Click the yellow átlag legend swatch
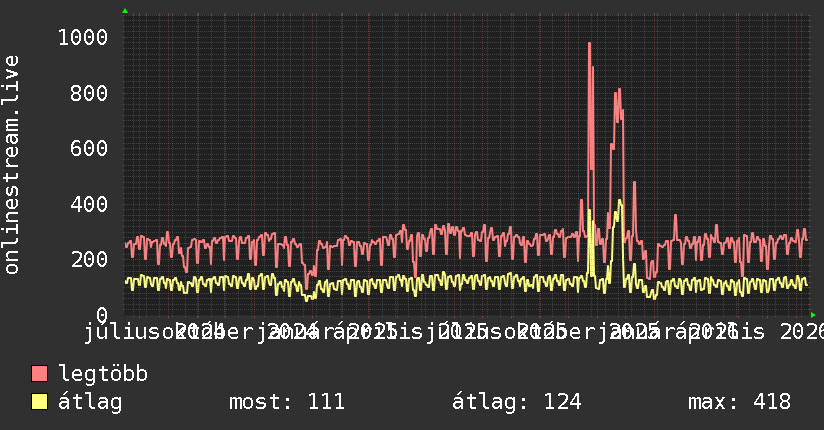 (39, 402)
